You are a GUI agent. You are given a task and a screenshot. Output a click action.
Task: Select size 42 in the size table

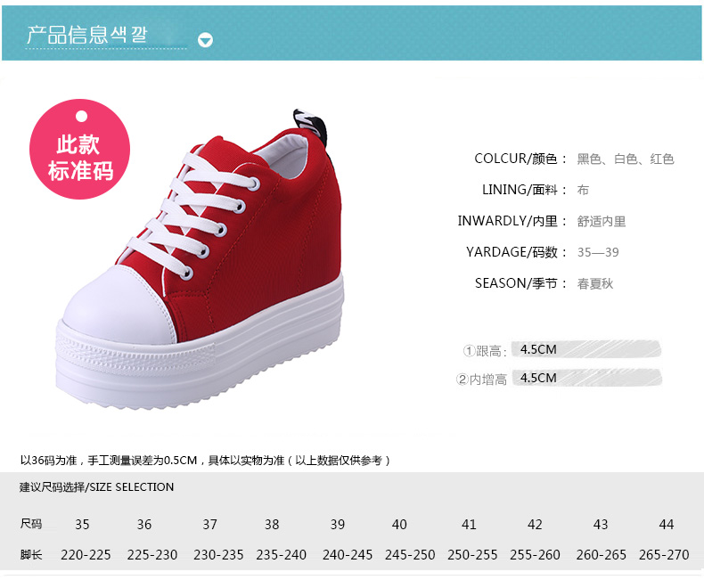click(535, 524)
